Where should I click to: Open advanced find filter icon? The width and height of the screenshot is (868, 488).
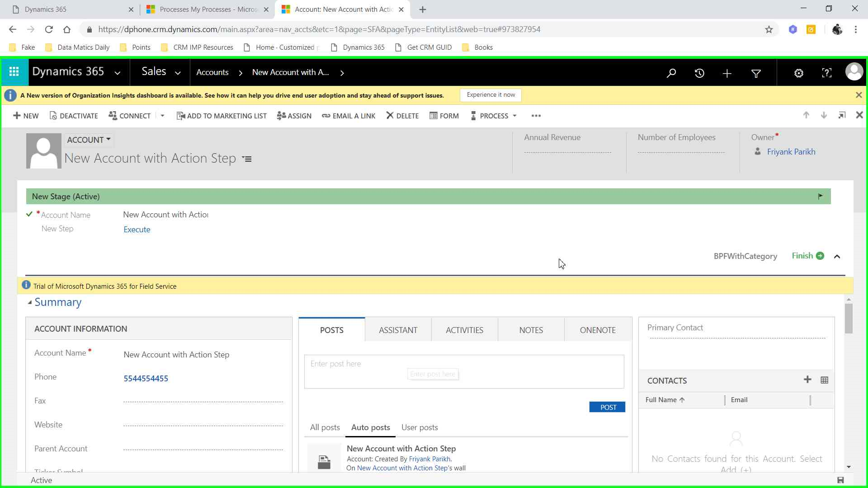[756, 73]
